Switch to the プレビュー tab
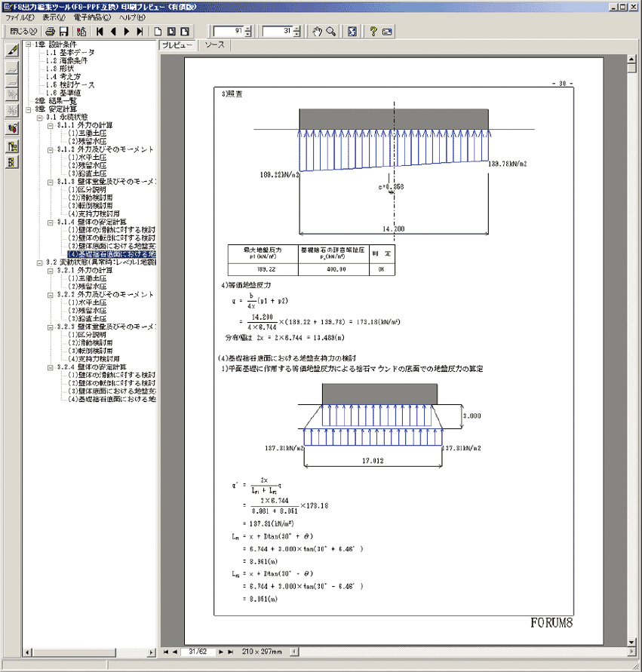Image resolution: width=642 pixels, height=672 pixels. pos(177,45)
